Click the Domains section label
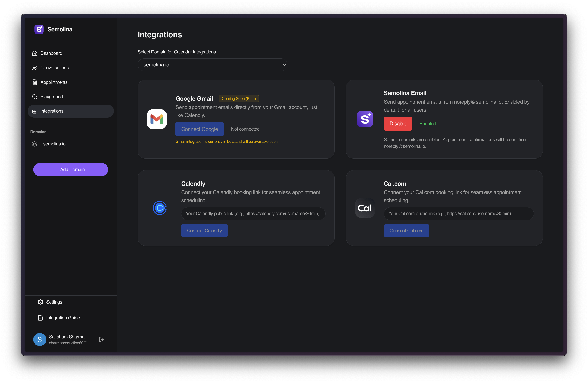The width and height of the screenshot is (588, 383). [x=38, y=132]
